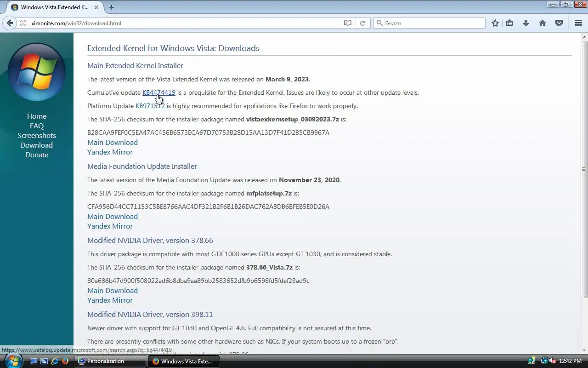This screenshot has width=588, height=368.
Task: Open the muted volume tray icon
Action: [x=553, y=361]
